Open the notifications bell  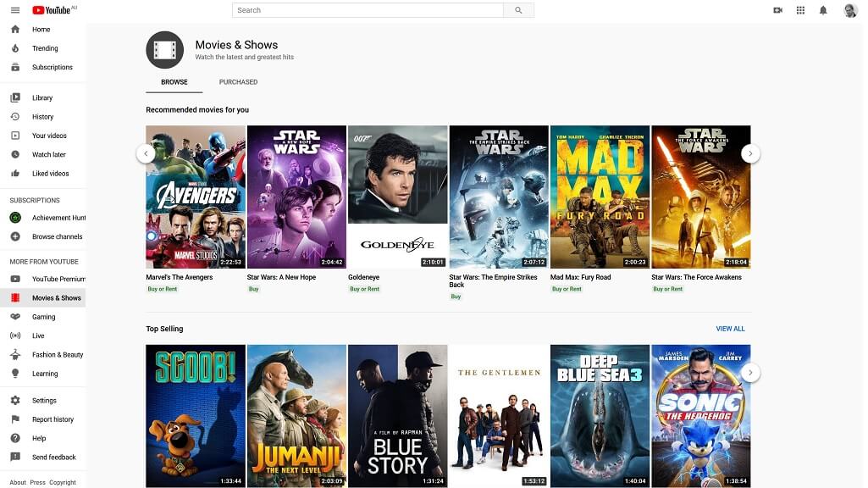click(x=821, y=9)
